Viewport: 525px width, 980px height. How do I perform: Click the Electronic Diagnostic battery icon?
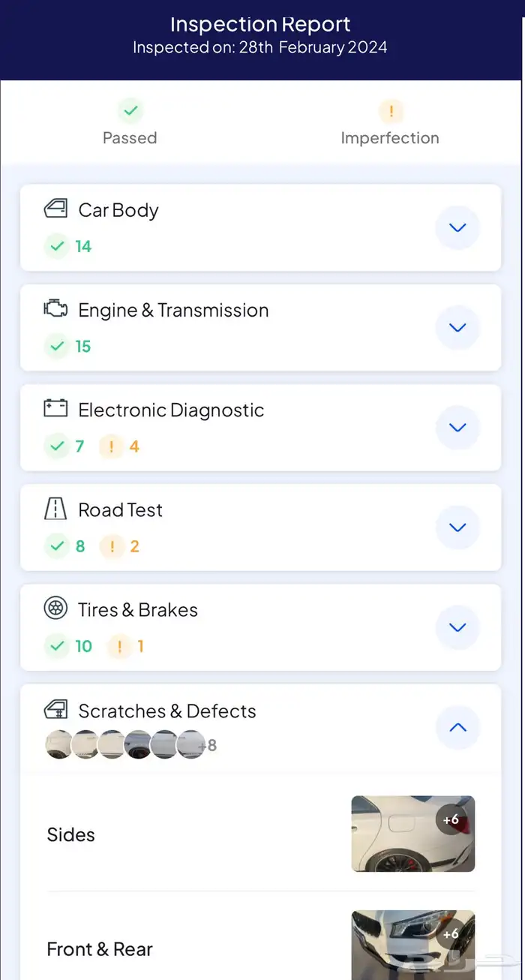55,408
